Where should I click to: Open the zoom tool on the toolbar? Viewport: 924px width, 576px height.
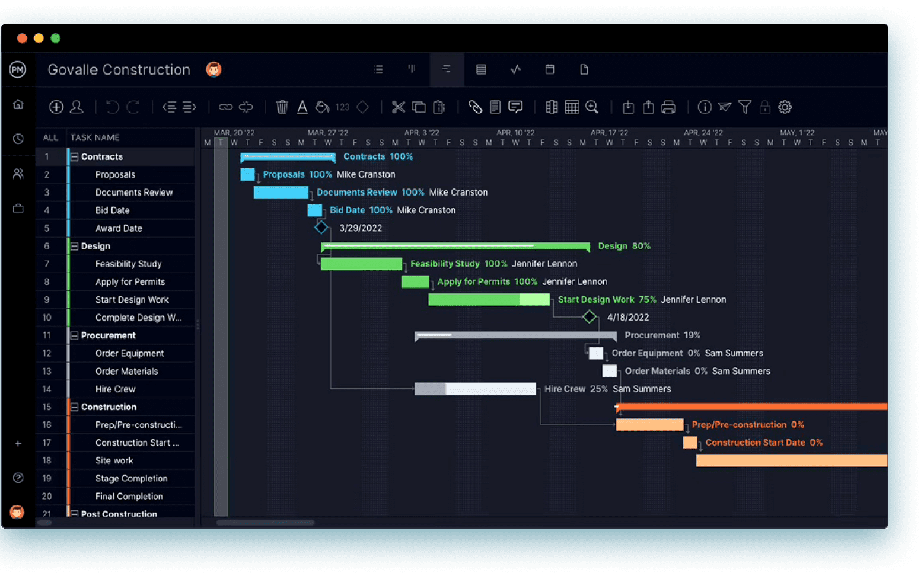(x=592, y=107)
